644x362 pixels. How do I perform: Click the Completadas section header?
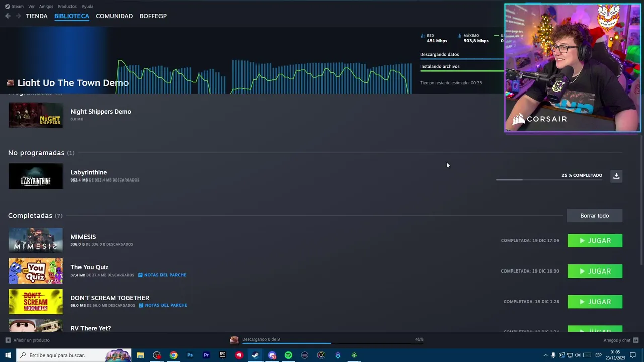(35, 215)
